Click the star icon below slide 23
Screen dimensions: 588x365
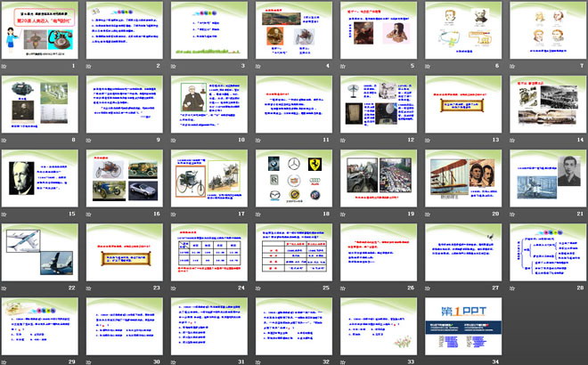tap(90, 288)
